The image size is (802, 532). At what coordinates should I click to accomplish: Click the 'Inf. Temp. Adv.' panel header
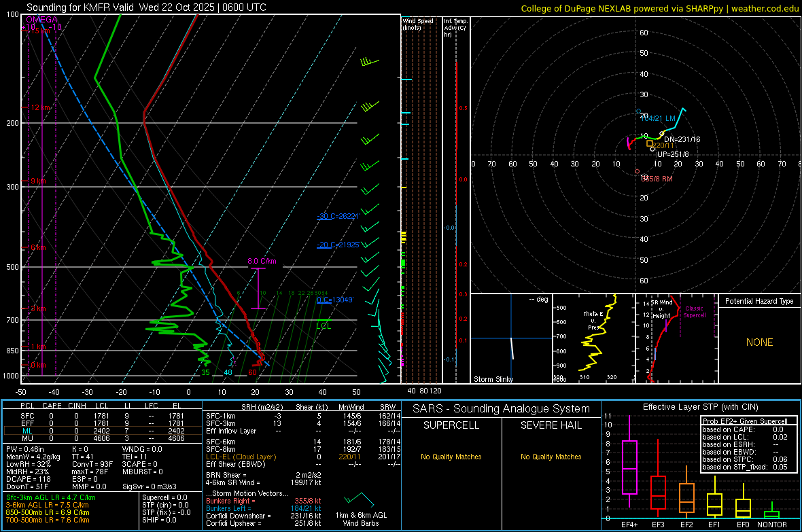tap(455, 28)
